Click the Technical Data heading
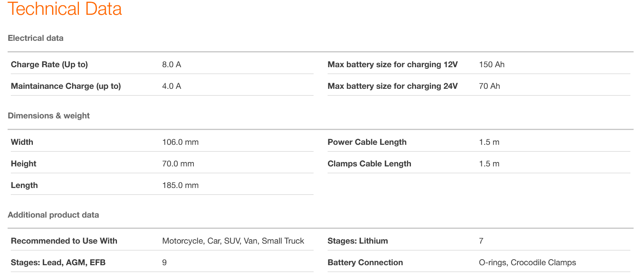The height and width of the screenshot is (274, 644). pyautogui.click(x=64, y=9)
